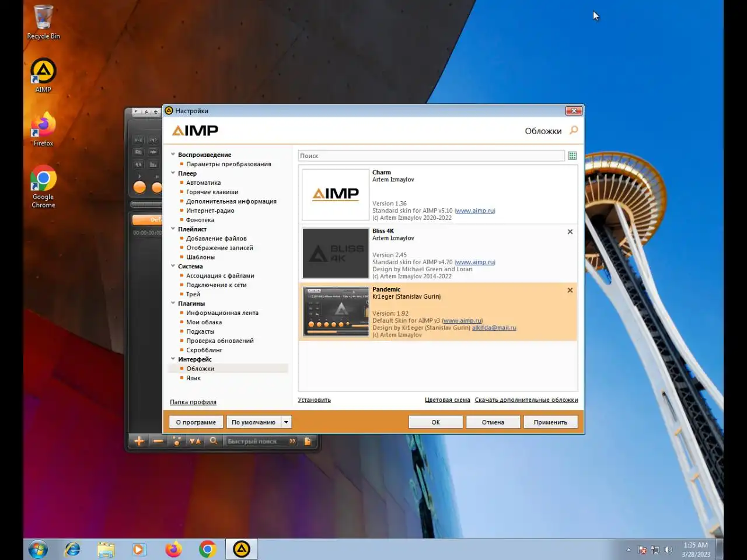Screen dimensions: 747x560
Task: Collapse the Плеер tree section
Action: pos(173,173)
